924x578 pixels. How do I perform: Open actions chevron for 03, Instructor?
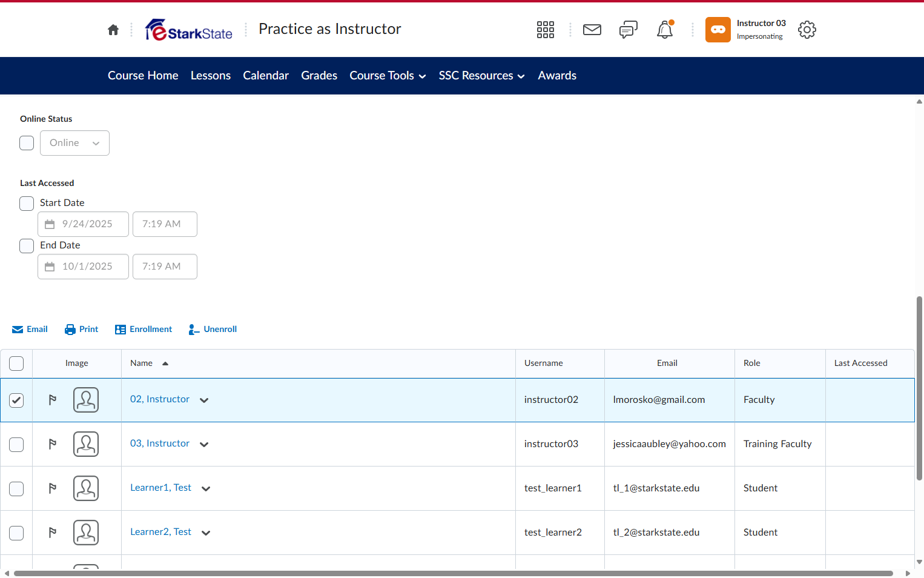pos(204,445)
